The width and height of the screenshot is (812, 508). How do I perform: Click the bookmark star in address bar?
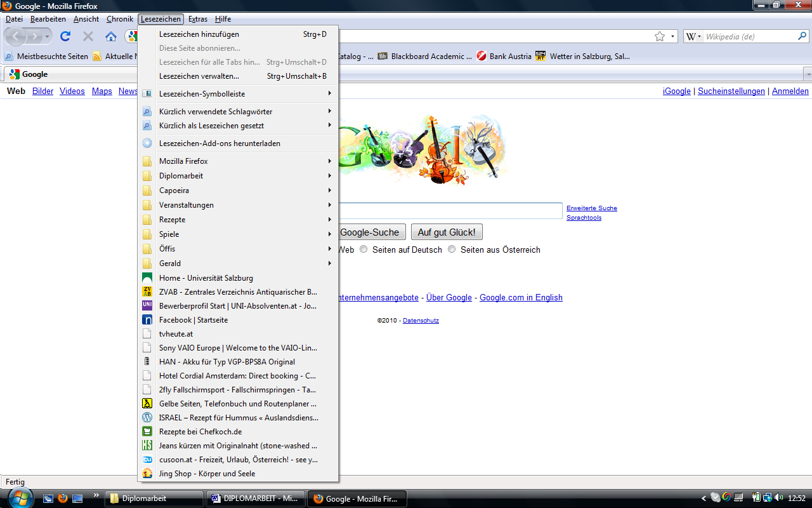coord(660,36)
